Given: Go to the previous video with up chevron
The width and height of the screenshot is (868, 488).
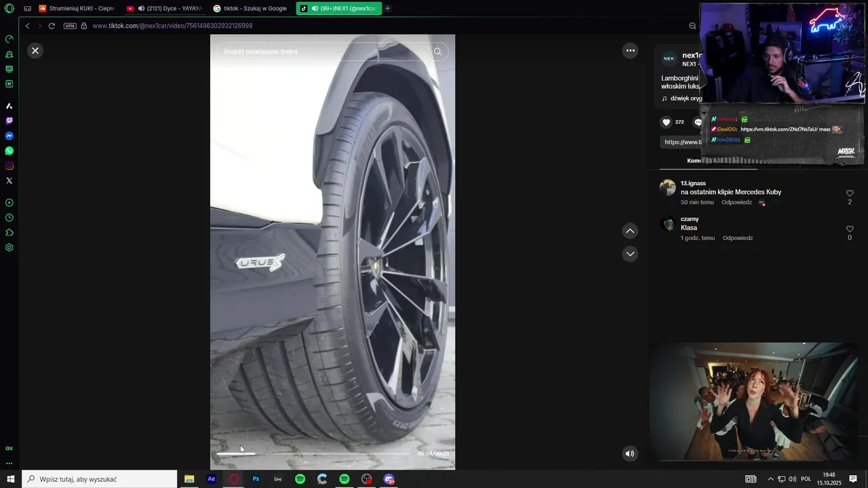Looking at the screenshot, I should (630, 231).
